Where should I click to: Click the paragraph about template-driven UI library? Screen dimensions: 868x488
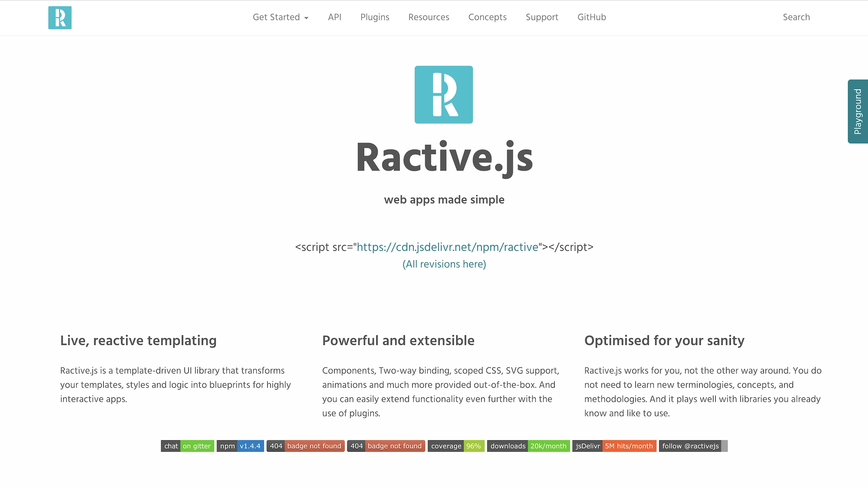pos(176,385)
